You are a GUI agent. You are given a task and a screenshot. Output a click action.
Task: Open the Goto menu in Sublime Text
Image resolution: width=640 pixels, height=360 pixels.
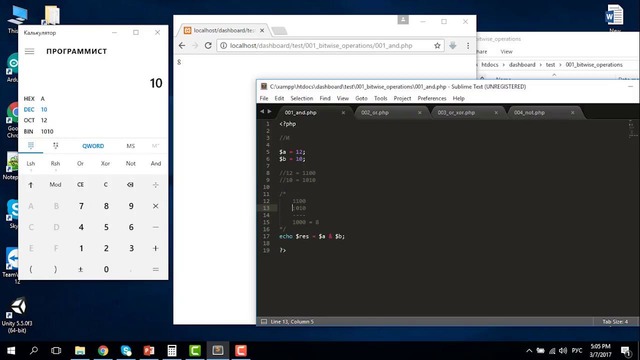tap(361, 98)
